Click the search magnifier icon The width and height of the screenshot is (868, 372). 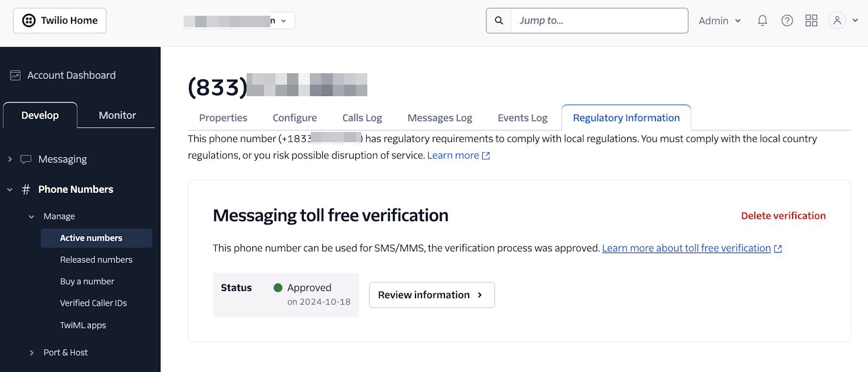point(499,21)
